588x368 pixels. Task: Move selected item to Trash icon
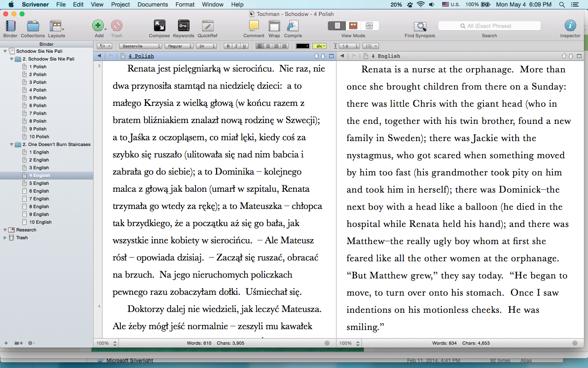point(117,26)
